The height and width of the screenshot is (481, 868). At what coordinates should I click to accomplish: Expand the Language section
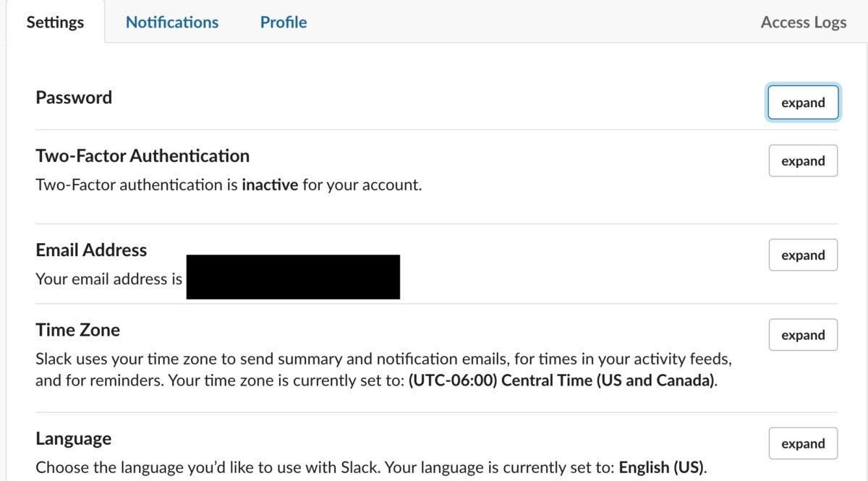[803, 443]
